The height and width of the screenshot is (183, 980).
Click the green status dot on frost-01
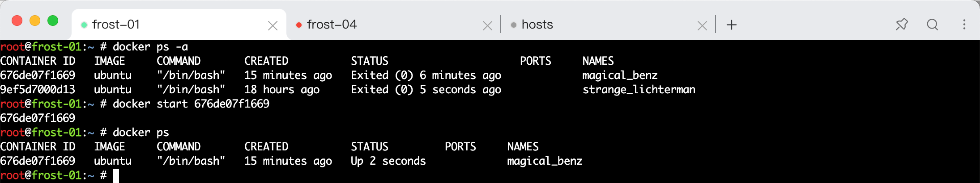tap(84, 25)
